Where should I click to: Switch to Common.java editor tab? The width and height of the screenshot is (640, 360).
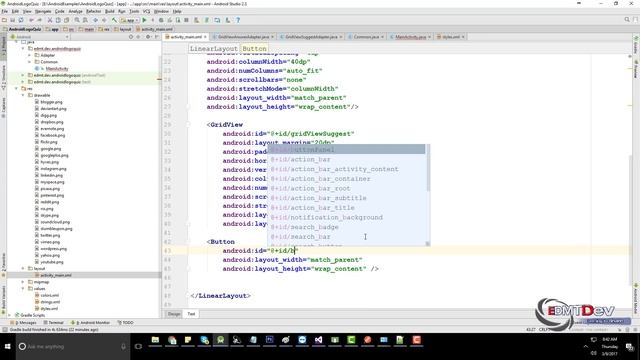pos(366,37)
